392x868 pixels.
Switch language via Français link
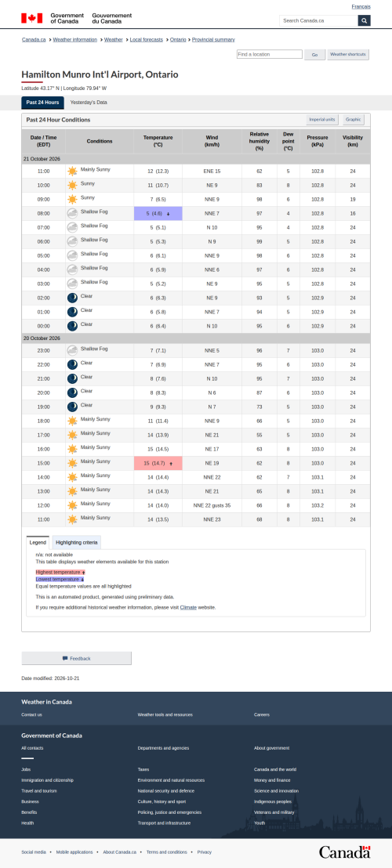(x=361, y=6)
